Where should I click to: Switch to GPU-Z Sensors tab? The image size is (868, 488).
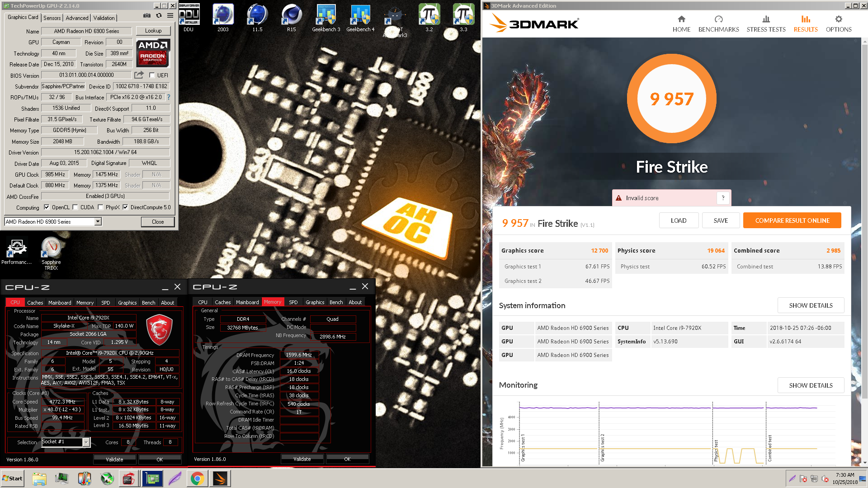click(x=52, y=18)
